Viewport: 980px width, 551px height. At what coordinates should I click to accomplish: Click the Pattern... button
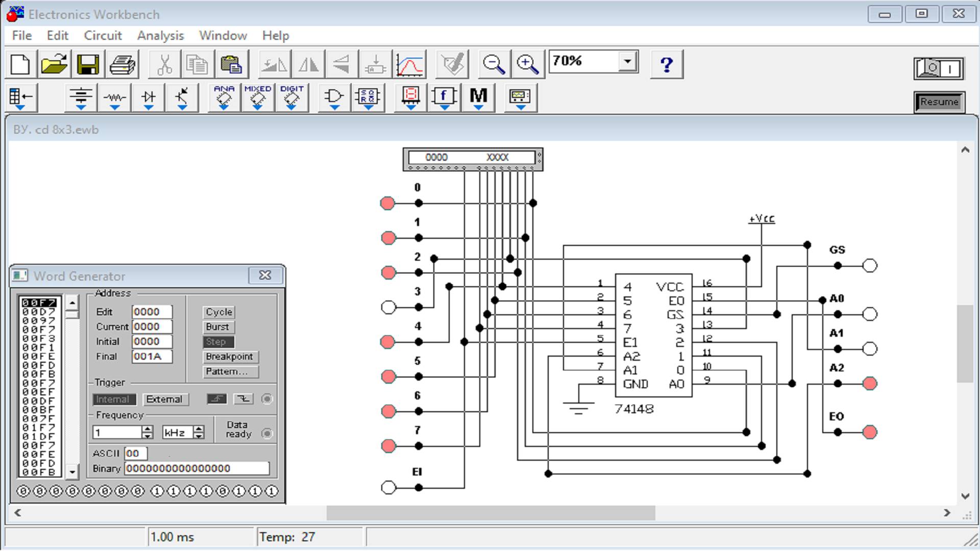click(x=230, y=372)
